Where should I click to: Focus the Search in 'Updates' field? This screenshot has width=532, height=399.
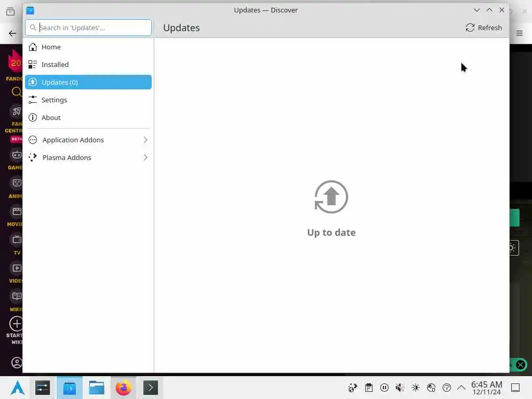click(x=88, y=28)
